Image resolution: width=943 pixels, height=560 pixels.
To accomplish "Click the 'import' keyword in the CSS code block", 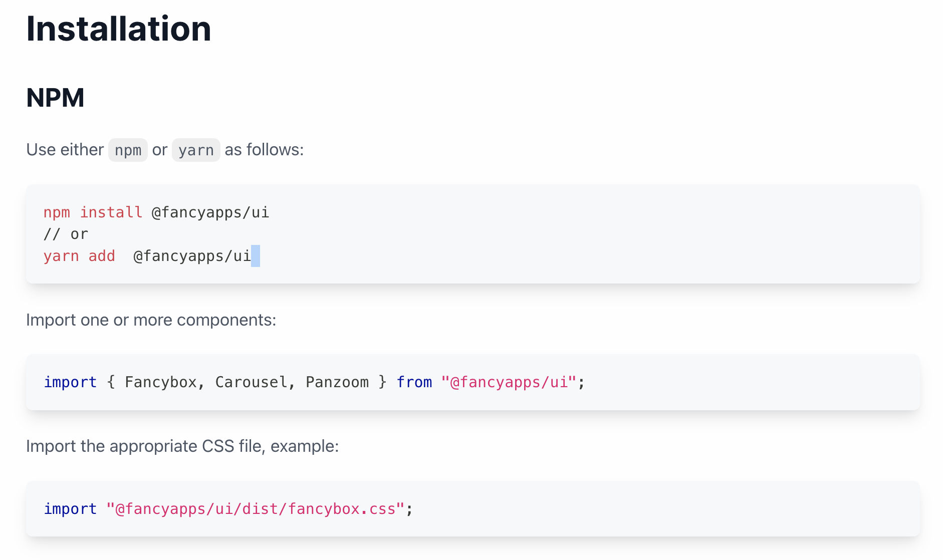I will [x=70, y=509].
